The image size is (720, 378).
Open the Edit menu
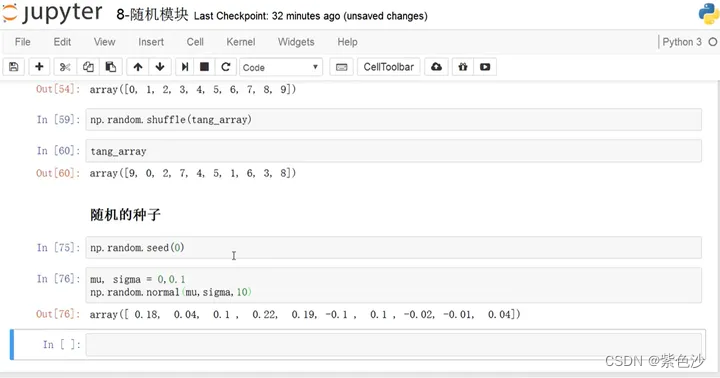[x=62, y=42]
